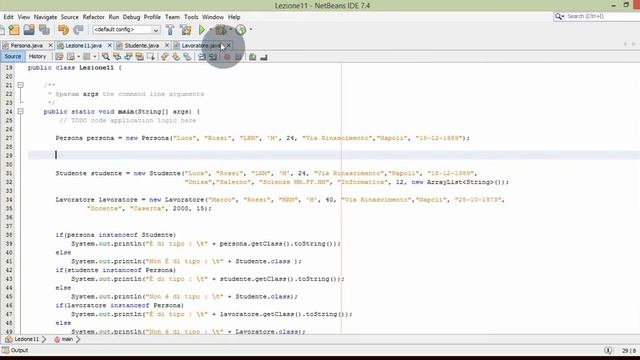Screen dimensions: 640x360
Task: Go to next bookmark
Action: (x=176, y=57)
